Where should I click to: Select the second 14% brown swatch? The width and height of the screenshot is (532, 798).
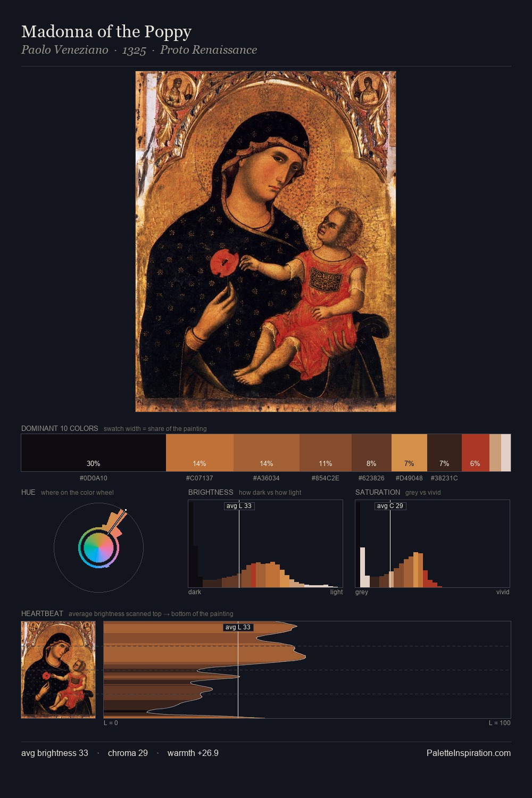[x=267, y=453]
